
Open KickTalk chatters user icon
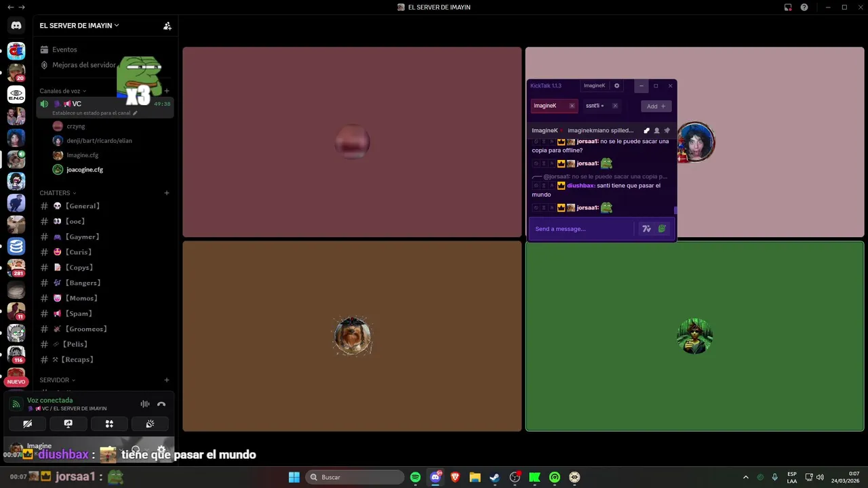coord(656,130)
